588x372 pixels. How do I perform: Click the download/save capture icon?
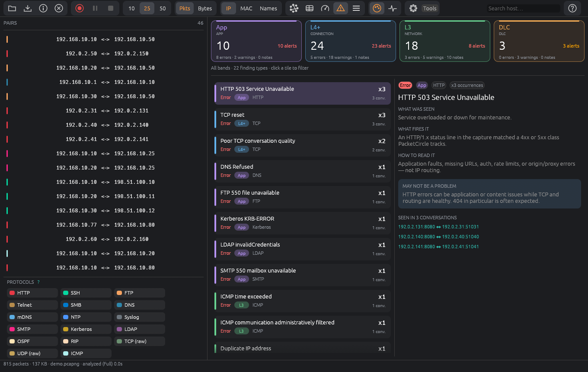[28, 8]
